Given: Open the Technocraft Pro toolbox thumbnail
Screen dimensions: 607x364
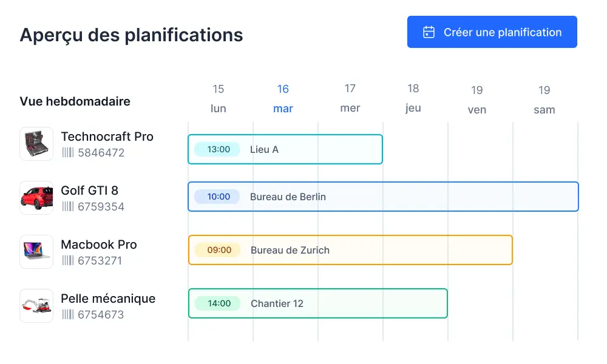Looking at the screenshot, I should click(x=36, y=143).
